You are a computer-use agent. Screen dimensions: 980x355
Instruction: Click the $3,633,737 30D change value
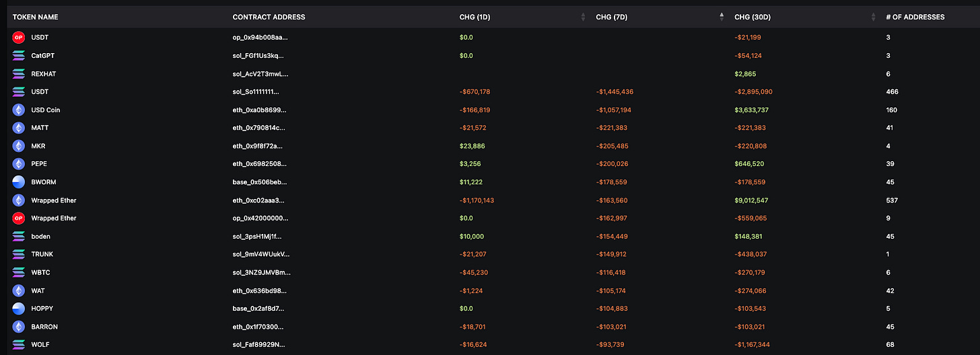(x=753, y=110)
